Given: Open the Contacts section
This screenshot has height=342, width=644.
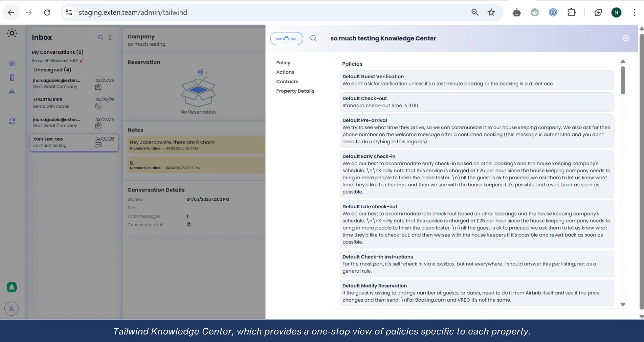Looking at the screenshot, I should point(287,81).
